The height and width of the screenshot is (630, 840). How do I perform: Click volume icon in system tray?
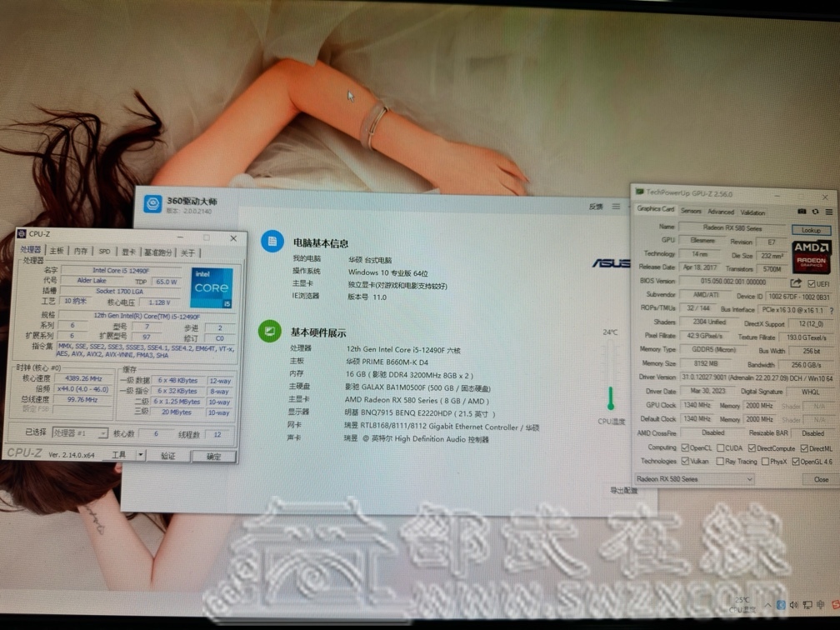794,604
